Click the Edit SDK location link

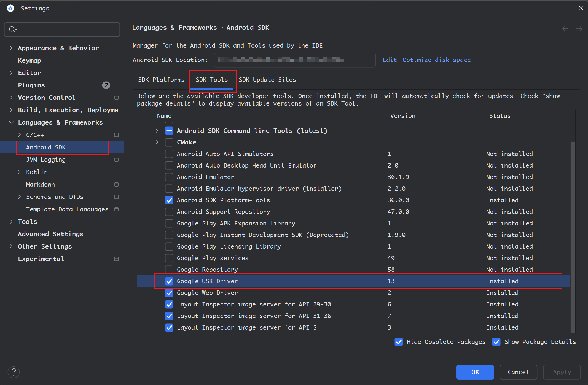point(390,60)
